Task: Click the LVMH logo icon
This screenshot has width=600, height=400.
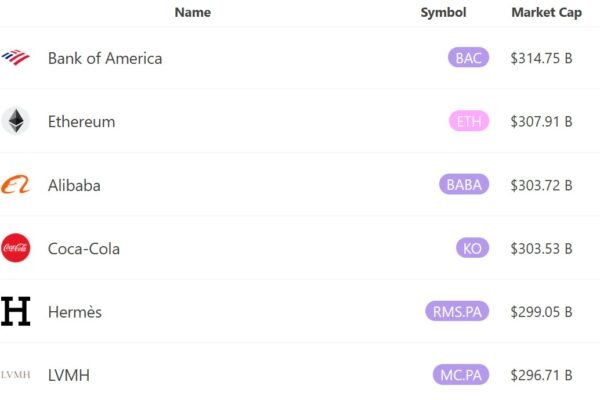Action: (x=16, y=375)
